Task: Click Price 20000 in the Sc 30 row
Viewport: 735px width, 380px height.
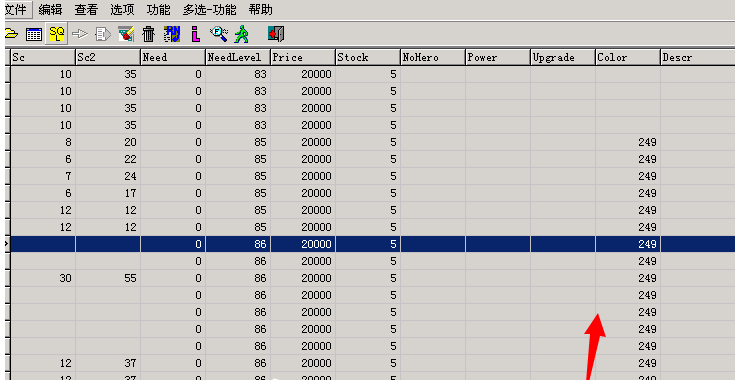Action: coord(303,278)
